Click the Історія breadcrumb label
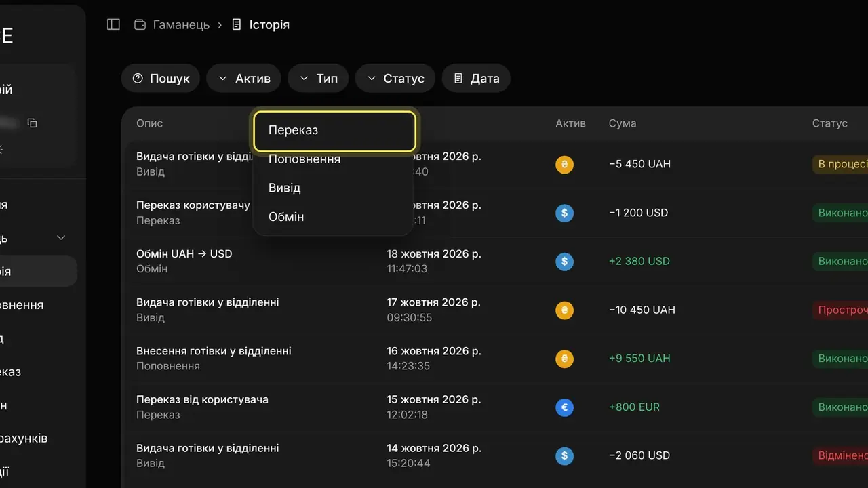Screen dimensions: 868x488 (x=269, y=24)
